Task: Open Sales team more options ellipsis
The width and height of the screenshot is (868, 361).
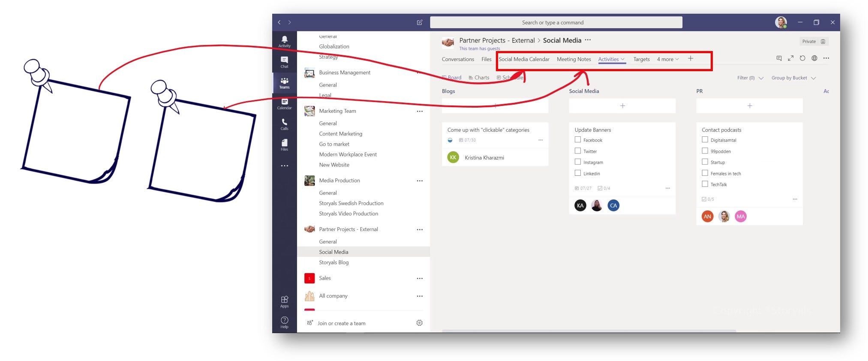Action: (x=420, y=279)
